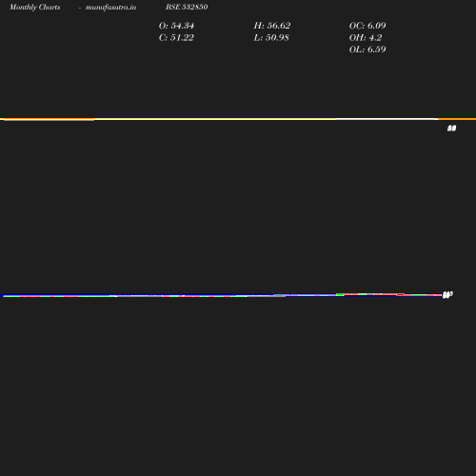Click the Monthly Charts title
Image resolution: width=476 pixels, height=476 pixels.
34,7
